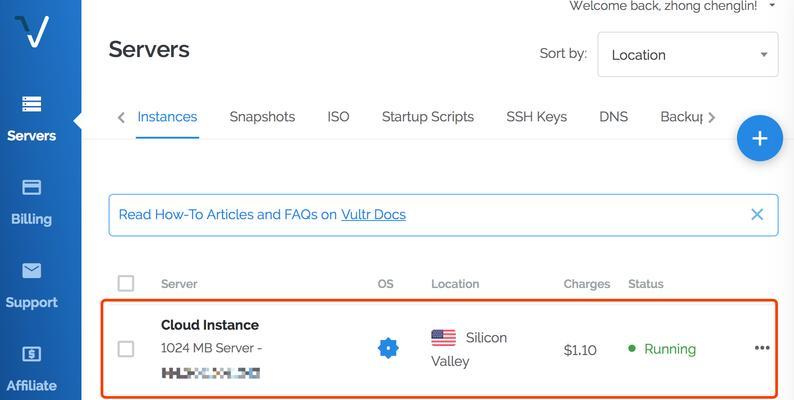Open the Servers sidebar icon
The height and width of the screenshot is (400, 794).
pyautogui.click(x=32, y=104)
